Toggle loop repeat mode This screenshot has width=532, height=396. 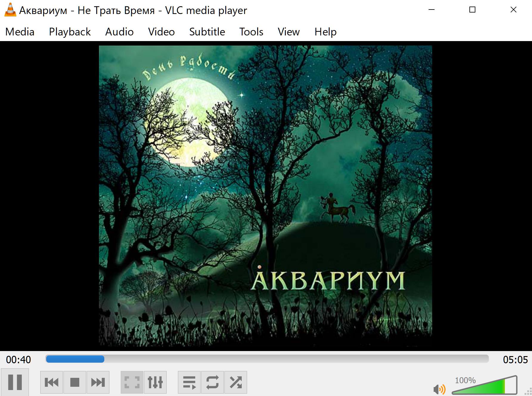[213, 382]
